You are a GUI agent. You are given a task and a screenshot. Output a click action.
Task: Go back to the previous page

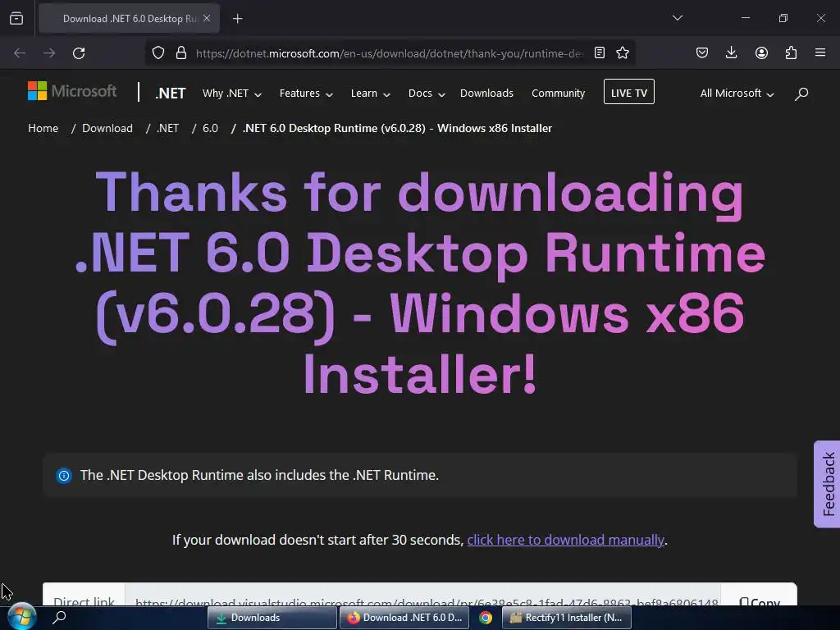(20, 53)
